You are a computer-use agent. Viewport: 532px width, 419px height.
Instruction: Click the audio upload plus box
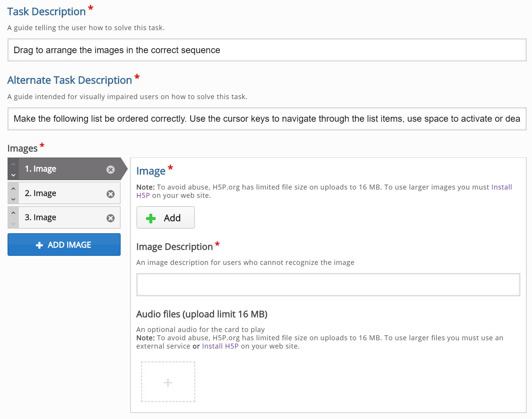pos(168,382)
